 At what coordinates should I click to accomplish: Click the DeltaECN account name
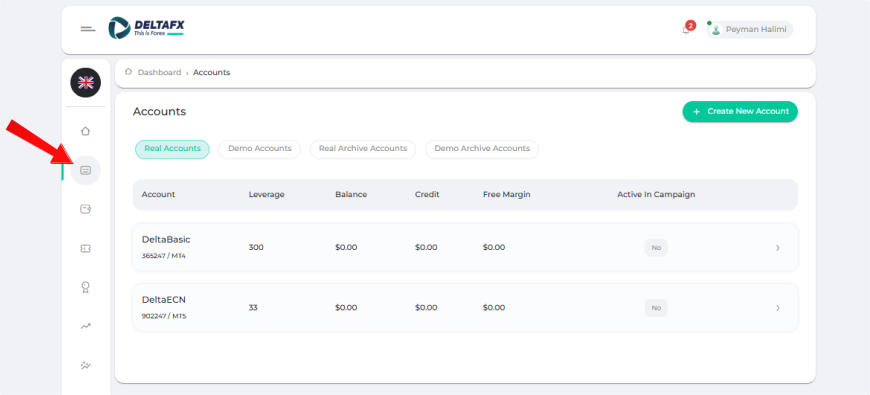click(164, 300)
